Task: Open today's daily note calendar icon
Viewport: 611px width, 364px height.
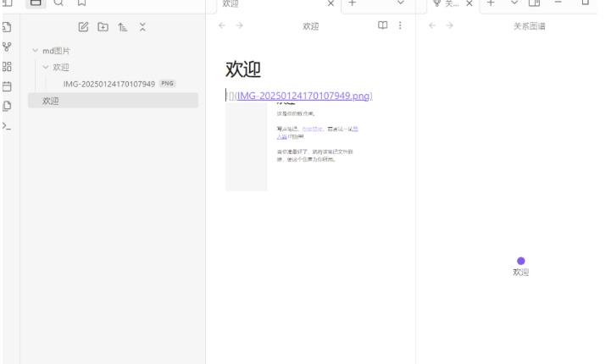Action: click(7, 86)
